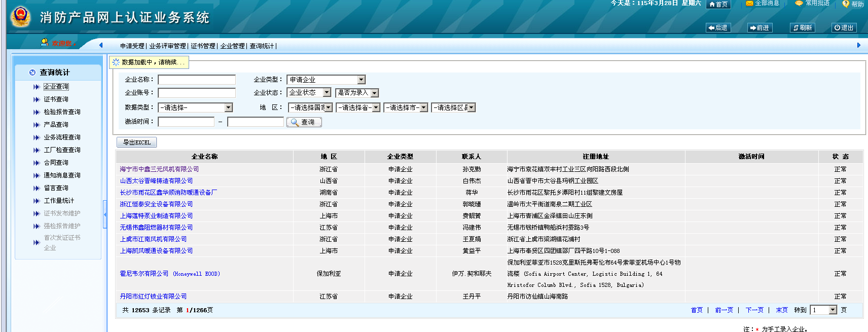
Task: Open 浙江恒泰安全设备有限公司 link
Action: click(x=156, y=204)
